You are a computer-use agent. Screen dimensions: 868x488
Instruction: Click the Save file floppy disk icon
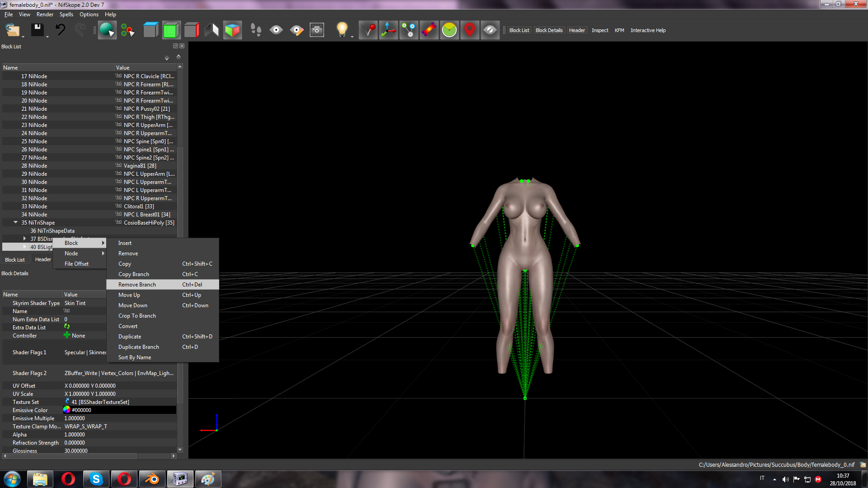coord(37,30)
